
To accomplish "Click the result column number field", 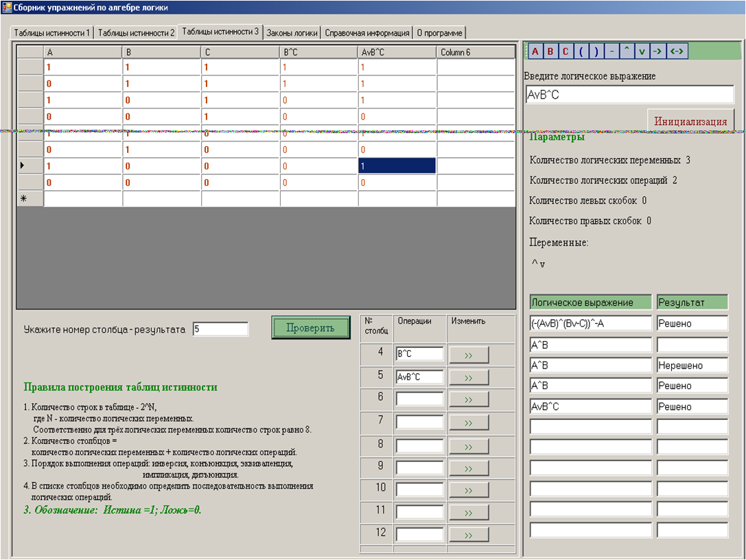I will 220,329.
